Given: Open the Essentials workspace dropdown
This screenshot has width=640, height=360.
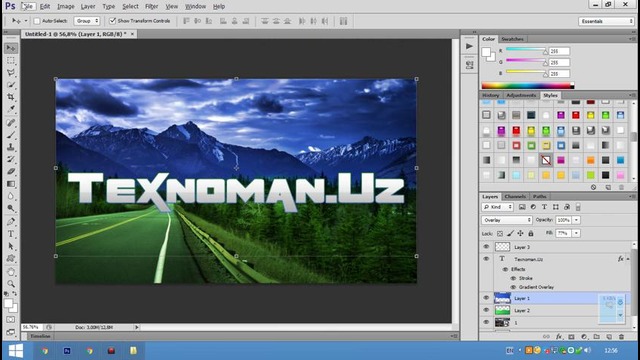Looking at the screenshot, I should click(606, 21).
